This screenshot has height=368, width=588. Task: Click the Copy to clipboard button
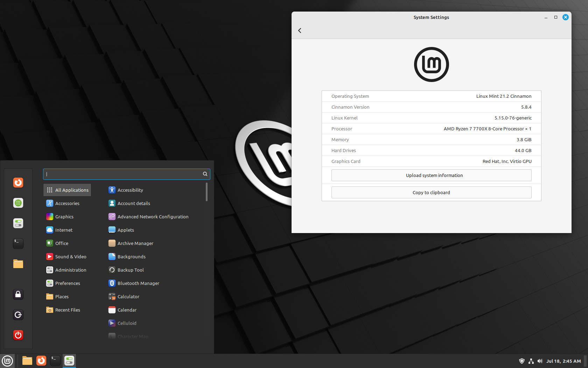(x=431, y=192)
